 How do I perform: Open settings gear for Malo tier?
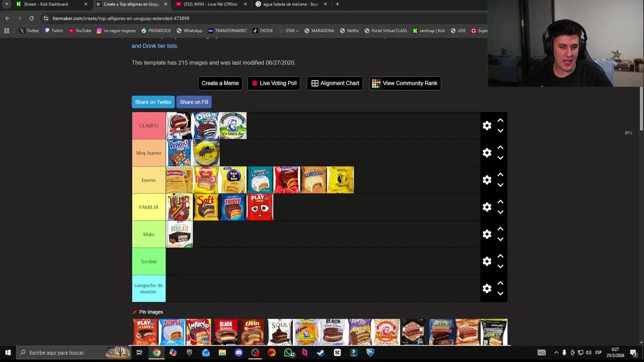click(x=487, y=234)
